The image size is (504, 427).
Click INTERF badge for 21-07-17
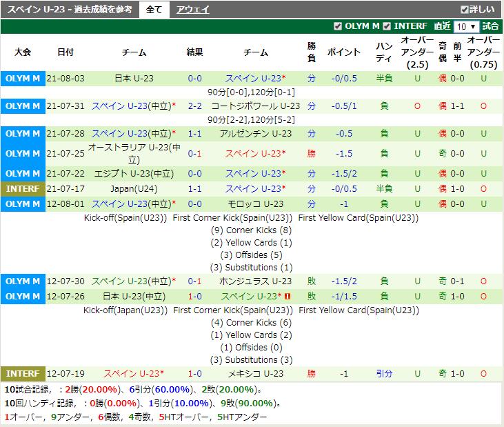[x=23, y=189]
